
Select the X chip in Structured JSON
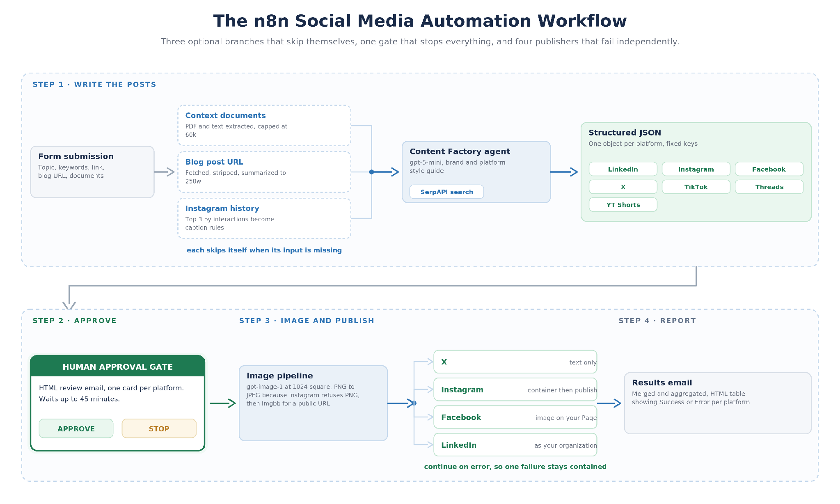pos(623,187)
